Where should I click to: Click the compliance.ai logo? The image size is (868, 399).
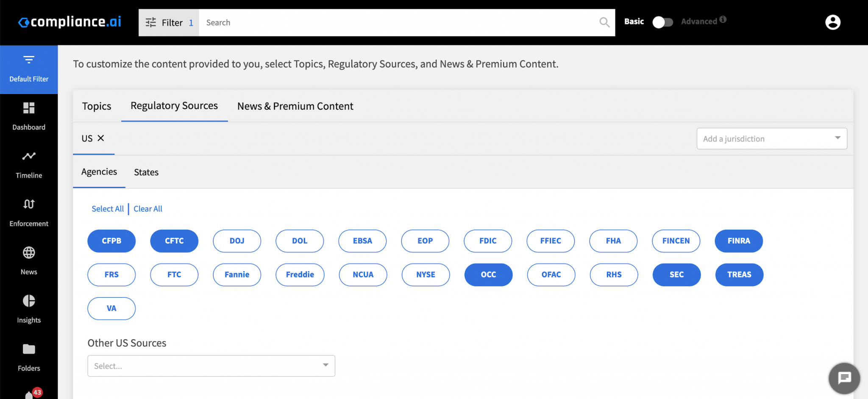[70, 22]
